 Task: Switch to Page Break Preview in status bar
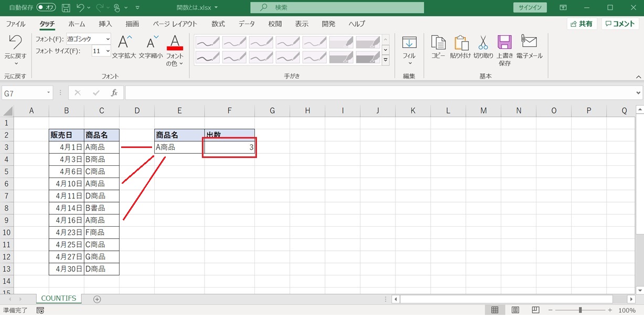click(535, 310)
